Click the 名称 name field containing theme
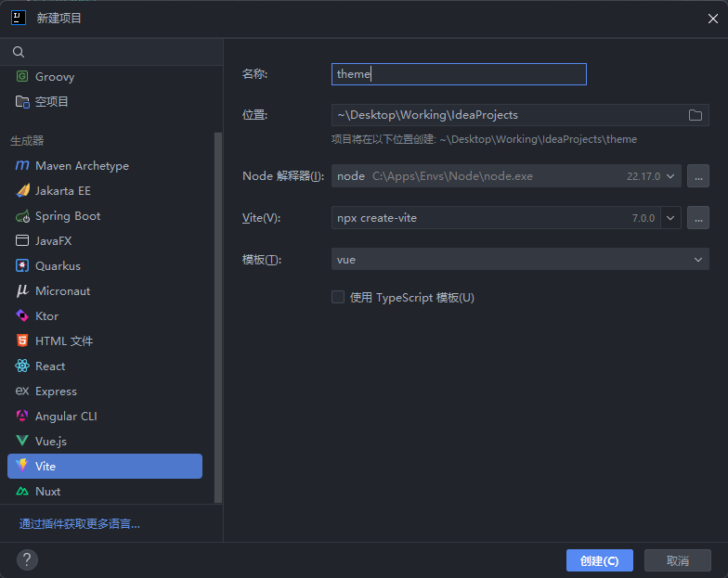 click(459, 74)
